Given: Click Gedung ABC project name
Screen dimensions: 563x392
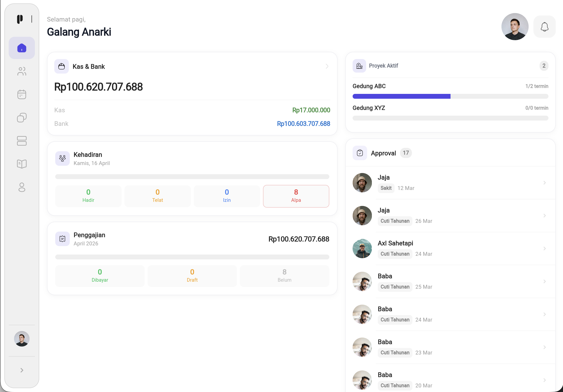Looking at the screenshot, I should click(369, 86).
